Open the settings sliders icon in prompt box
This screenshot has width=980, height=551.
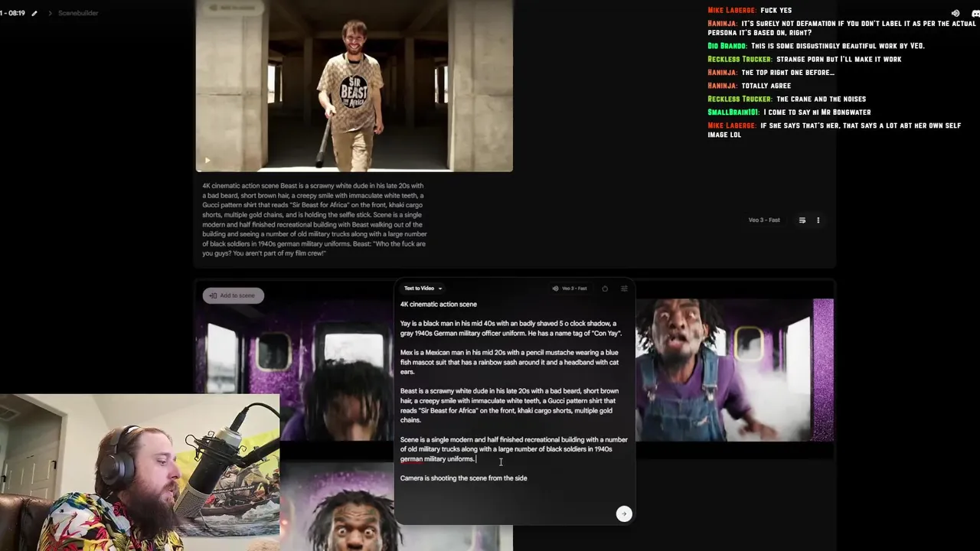[624, 289]
